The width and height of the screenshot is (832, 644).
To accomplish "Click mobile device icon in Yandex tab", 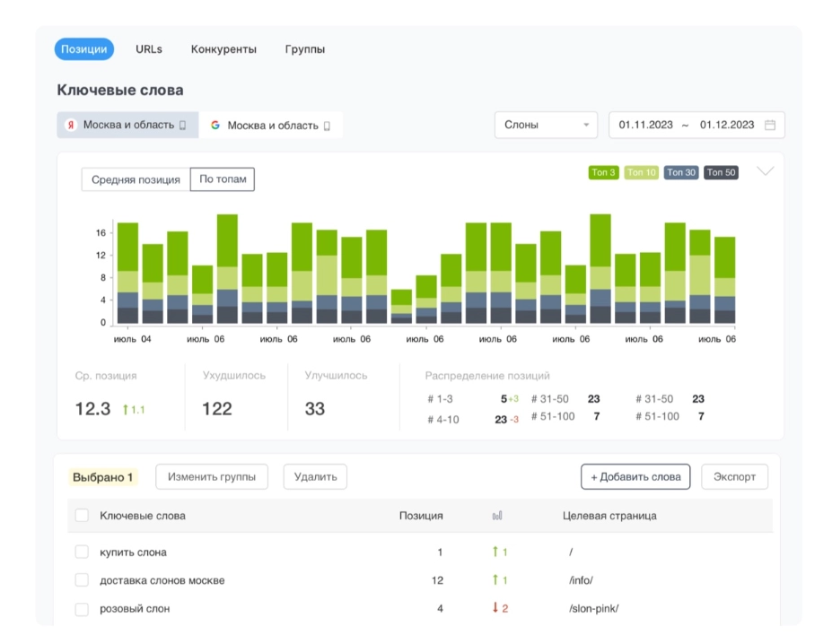I will pyautogui.click(x=183, y=126).
